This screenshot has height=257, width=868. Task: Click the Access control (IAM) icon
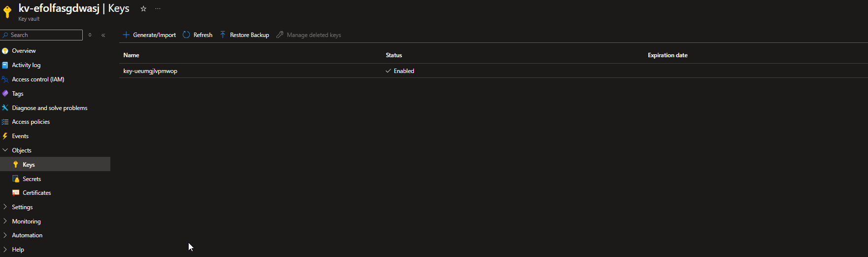click(5, 79)
